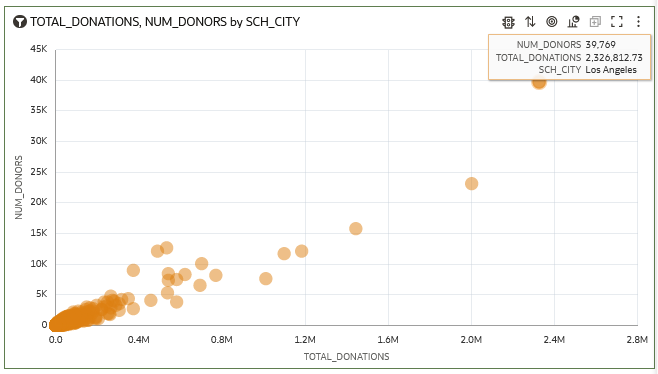The height and width of the screenshot is (374, 658).
Task: Click the TOTAL_DONATIONS x-axis title
Action: (x=347, y=357)
